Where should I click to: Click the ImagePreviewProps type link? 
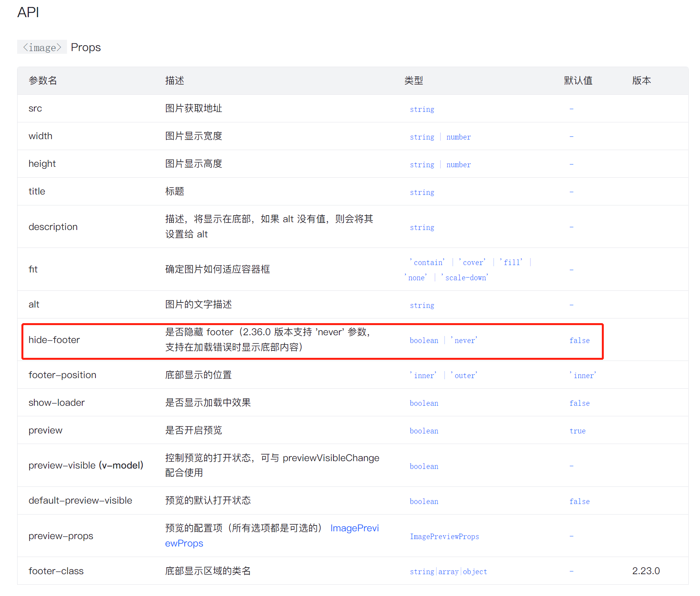click(444, 536)
